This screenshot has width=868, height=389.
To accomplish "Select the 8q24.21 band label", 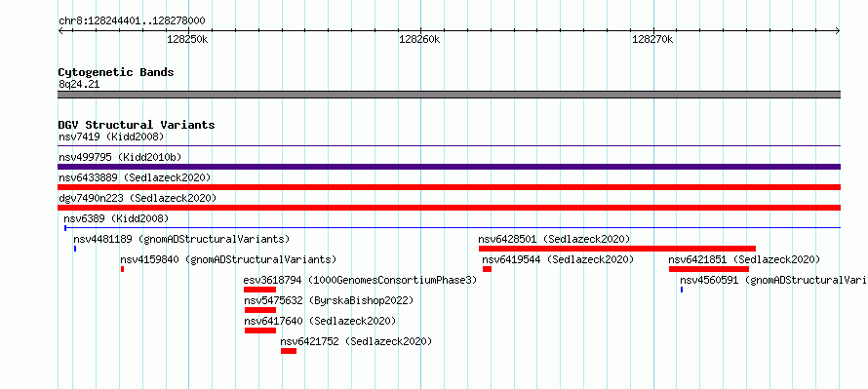I will pos(79,85).
